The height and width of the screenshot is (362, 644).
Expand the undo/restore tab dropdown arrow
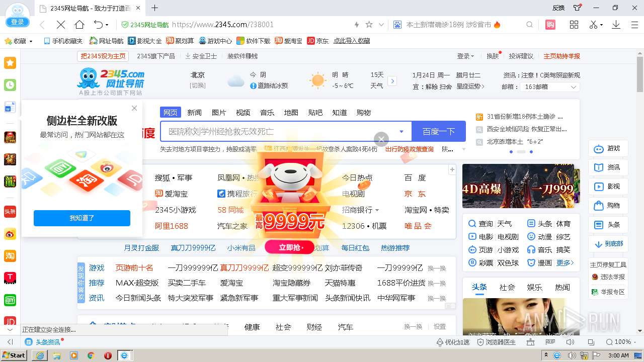(107, 25)
